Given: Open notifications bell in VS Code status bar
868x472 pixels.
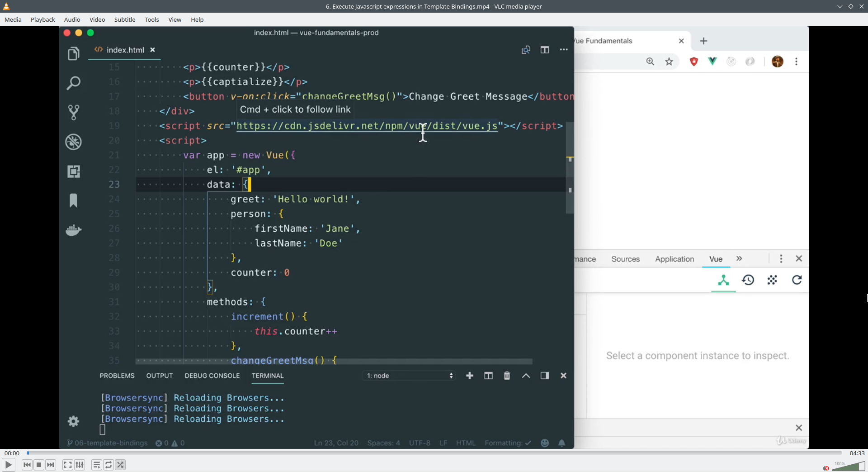Looking at the screenshot, I should tap(561, 443).
